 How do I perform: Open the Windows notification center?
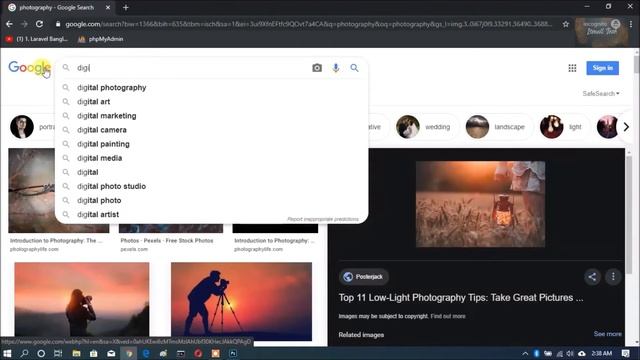pyautogui.click(x=626, y=353)
